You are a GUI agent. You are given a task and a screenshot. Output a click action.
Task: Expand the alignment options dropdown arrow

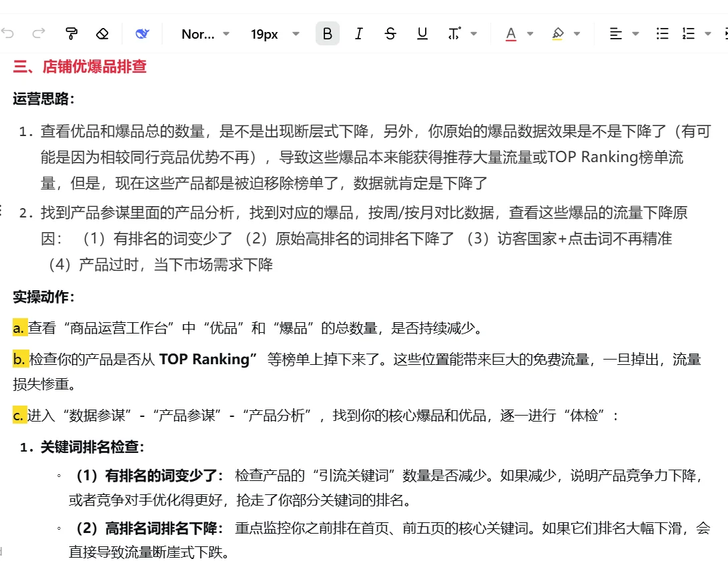[x=636, y=33]
